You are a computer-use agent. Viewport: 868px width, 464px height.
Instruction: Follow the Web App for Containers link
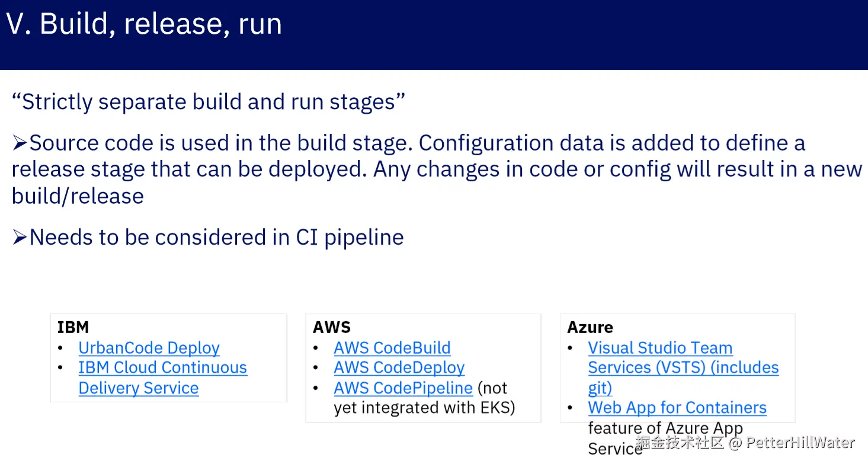[x=677, y=408]
